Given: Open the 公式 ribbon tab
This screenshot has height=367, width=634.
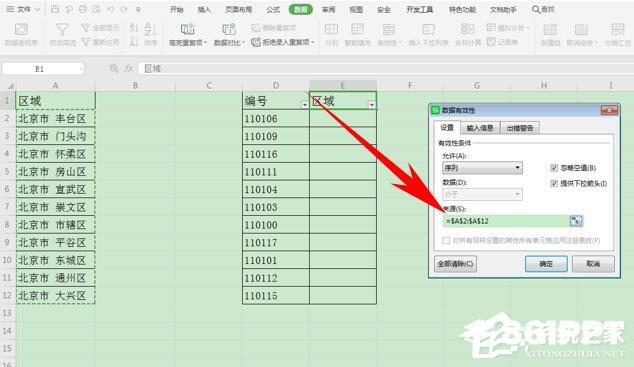Looking at the screenshot, I should click(x=273, y=9).
